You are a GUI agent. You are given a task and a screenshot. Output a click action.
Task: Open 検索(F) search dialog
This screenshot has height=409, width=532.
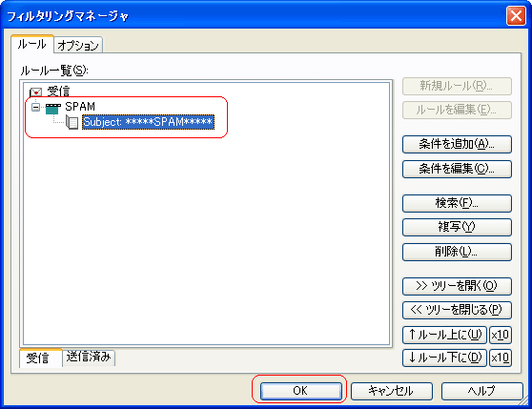(x=457, y=203)
